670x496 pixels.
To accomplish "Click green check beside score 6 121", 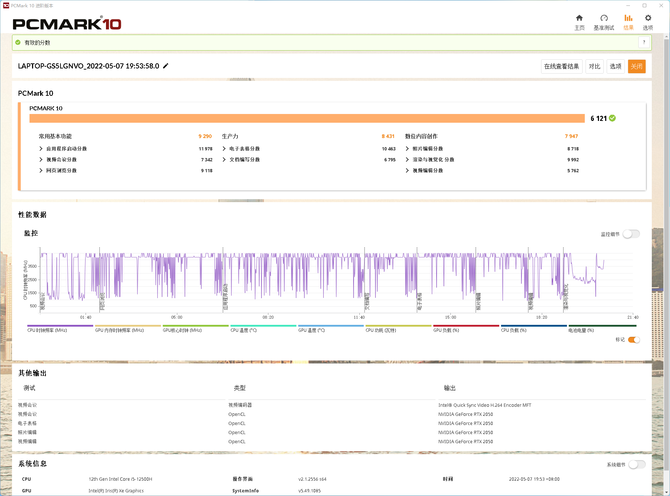I will [612, 118].
